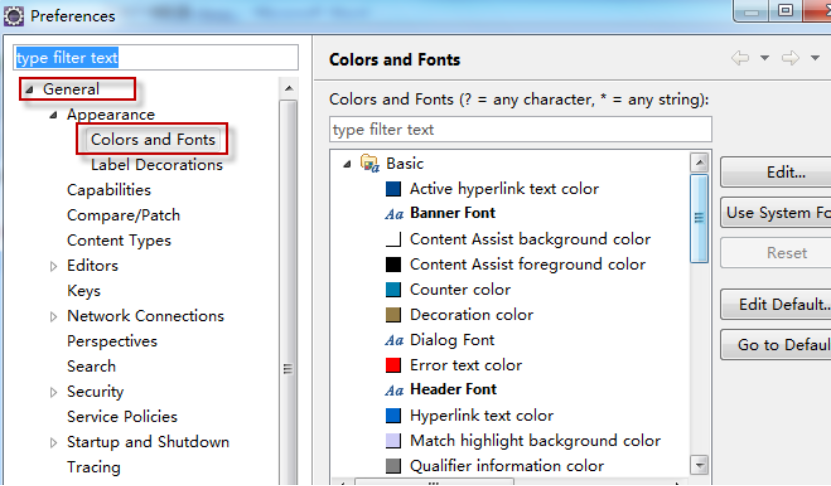Open the Content Types preference page
831x486 pixels.
point(119,241)
